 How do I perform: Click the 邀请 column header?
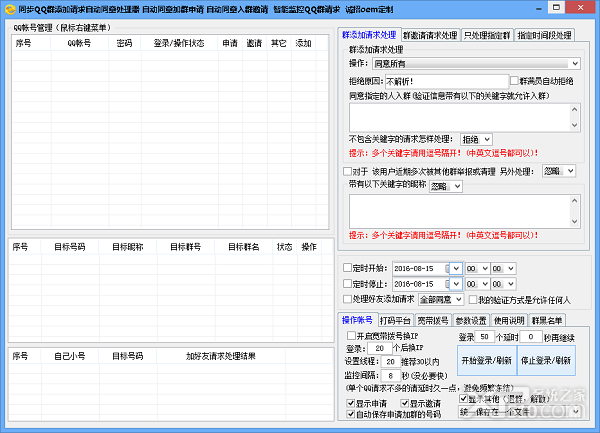pos(254,43)
